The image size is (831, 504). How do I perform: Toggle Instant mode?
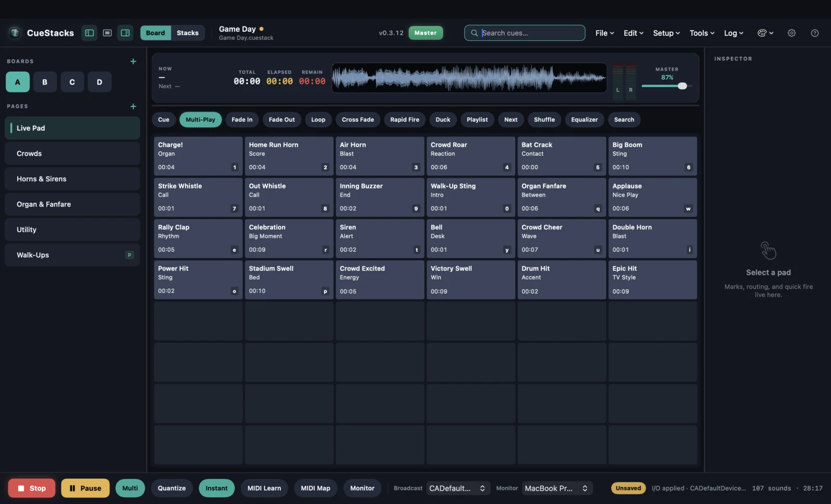[217, 488]
